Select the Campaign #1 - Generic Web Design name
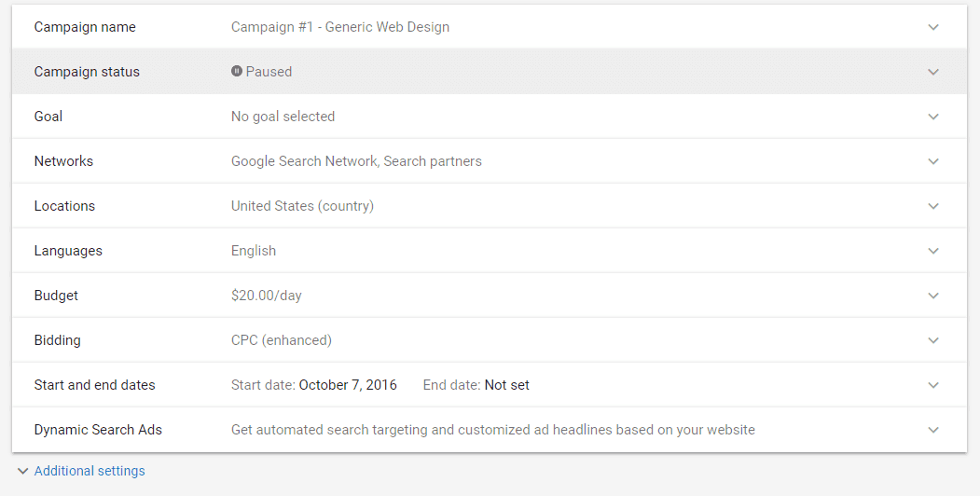The height and width of the screenshot is (496, 980). (x=340, y=27)
